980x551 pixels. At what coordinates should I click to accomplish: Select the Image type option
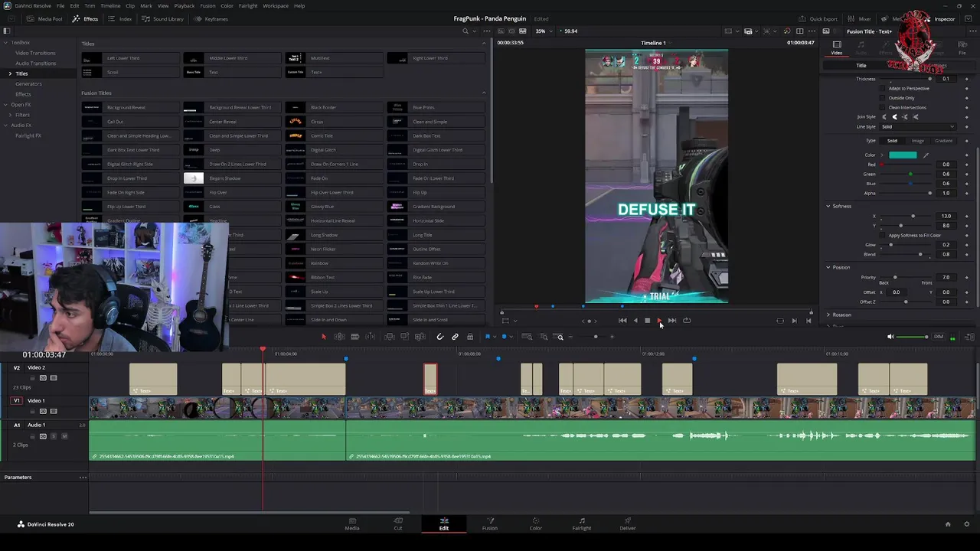coord(917,141)
